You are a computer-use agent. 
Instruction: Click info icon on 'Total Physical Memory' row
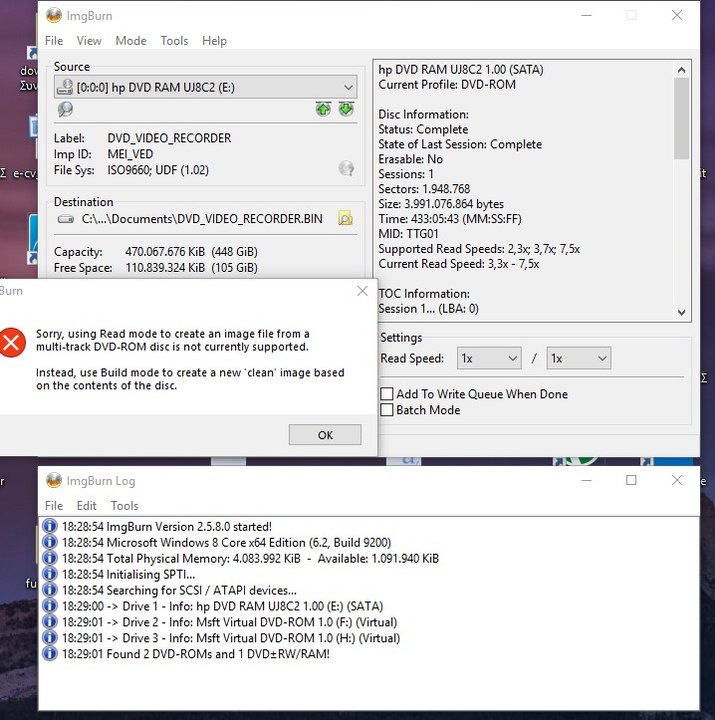[50, 558]
